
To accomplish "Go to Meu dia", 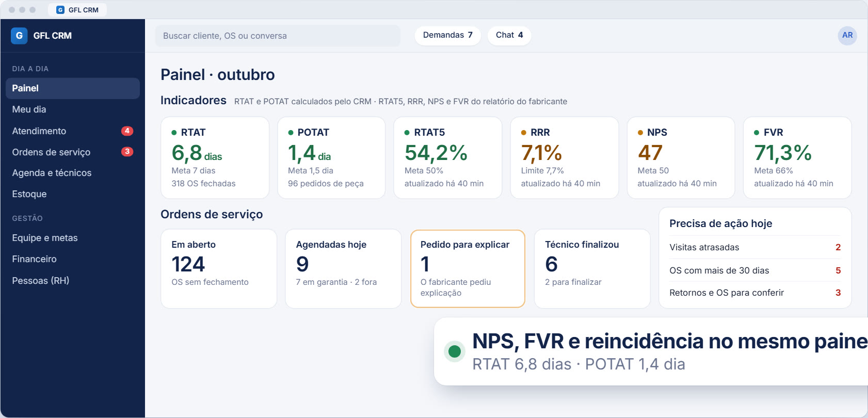I will pyautogui.click(x=73, y=109).
